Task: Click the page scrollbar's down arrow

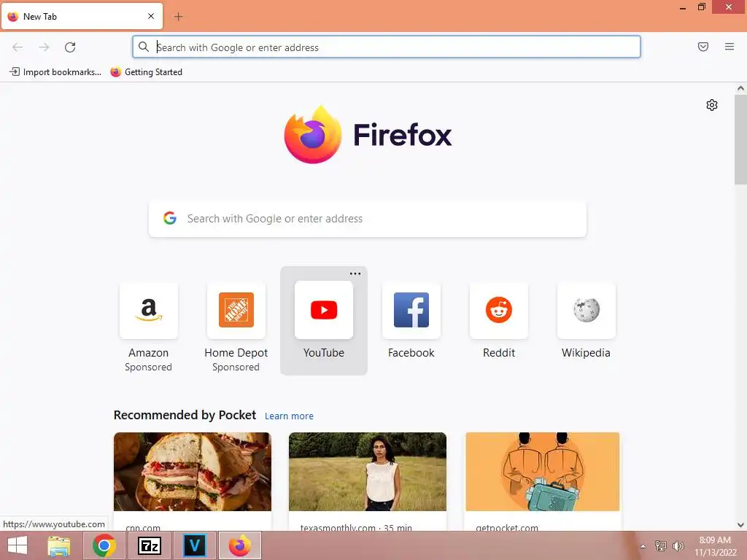Action: [x=740, y=525]
